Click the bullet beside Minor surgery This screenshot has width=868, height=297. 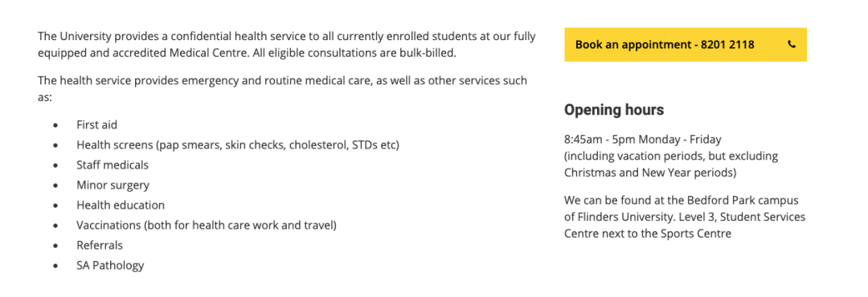(55, 185)
